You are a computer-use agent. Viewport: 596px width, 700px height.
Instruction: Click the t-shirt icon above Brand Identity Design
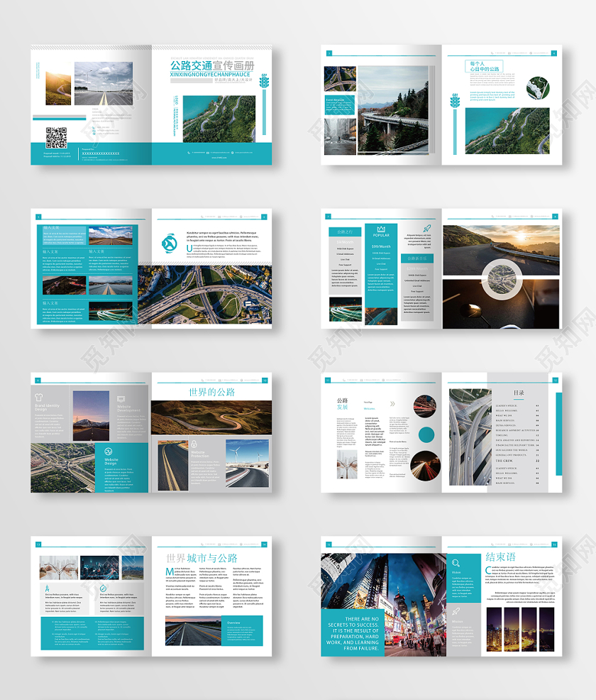click(40, 398)
